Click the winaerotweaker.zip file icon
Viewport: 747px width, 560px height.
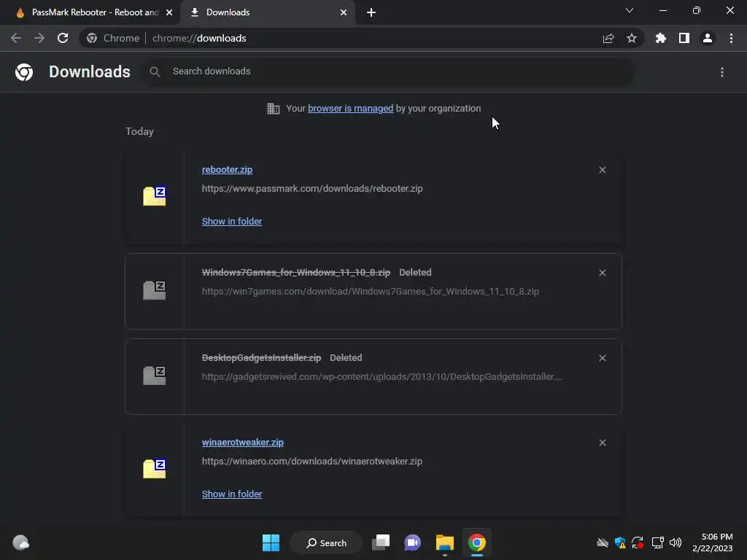pos(155,469)
